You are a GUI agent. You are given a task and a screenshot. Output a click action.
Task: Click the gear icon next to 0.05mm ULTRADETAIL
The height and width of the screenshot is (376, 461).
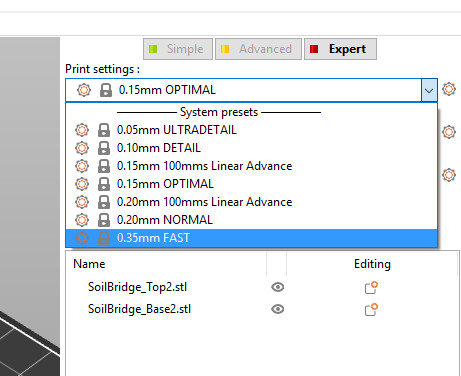(82, 130)
